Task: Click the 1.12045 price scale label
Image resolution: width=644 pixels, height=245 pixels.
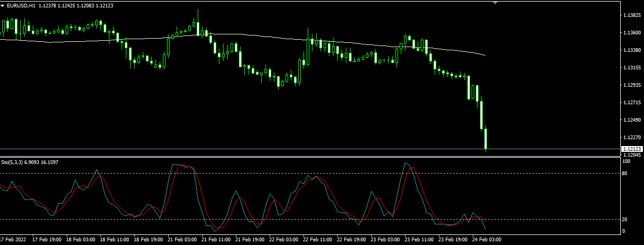Action: click(632, 155)
